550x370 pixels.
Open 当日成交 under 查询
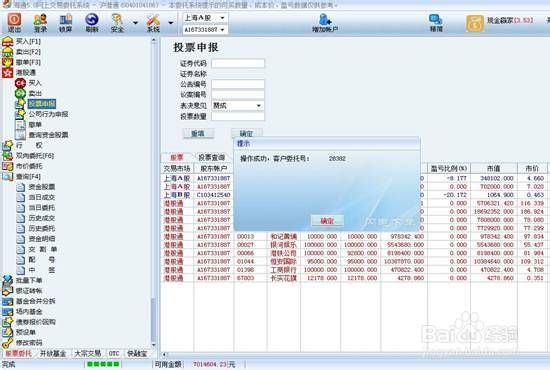click(41, 197)
